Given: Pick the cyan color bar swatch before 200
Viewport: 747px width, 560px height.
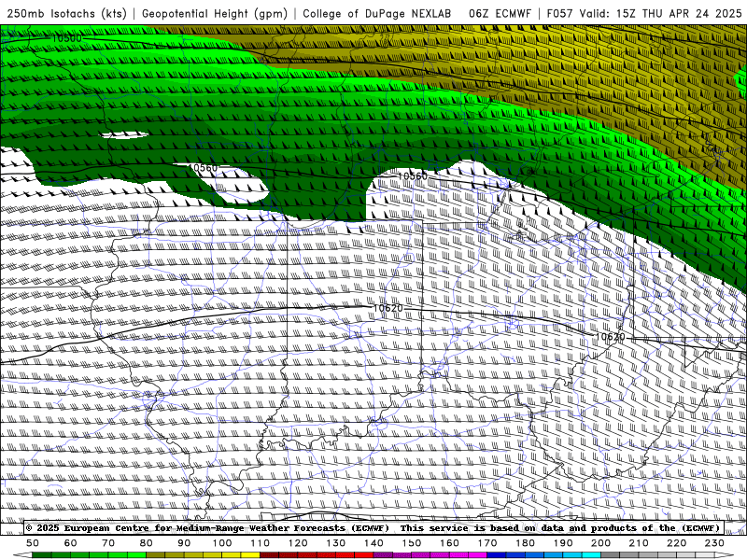Looking at the screenshot, I should 591,555.
